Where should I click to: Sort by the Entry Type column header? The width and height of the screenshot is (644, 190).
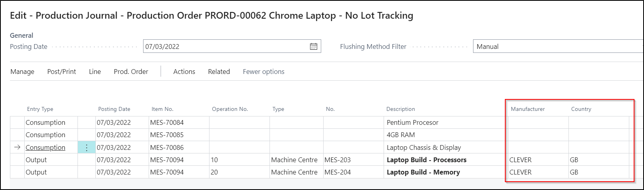coord(40,109)
